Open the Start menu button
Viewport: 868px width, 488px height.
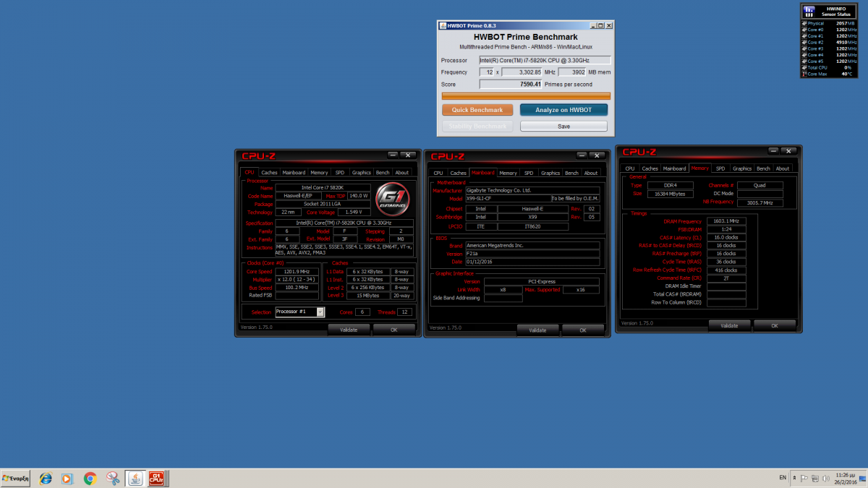[x=16, y=478]
